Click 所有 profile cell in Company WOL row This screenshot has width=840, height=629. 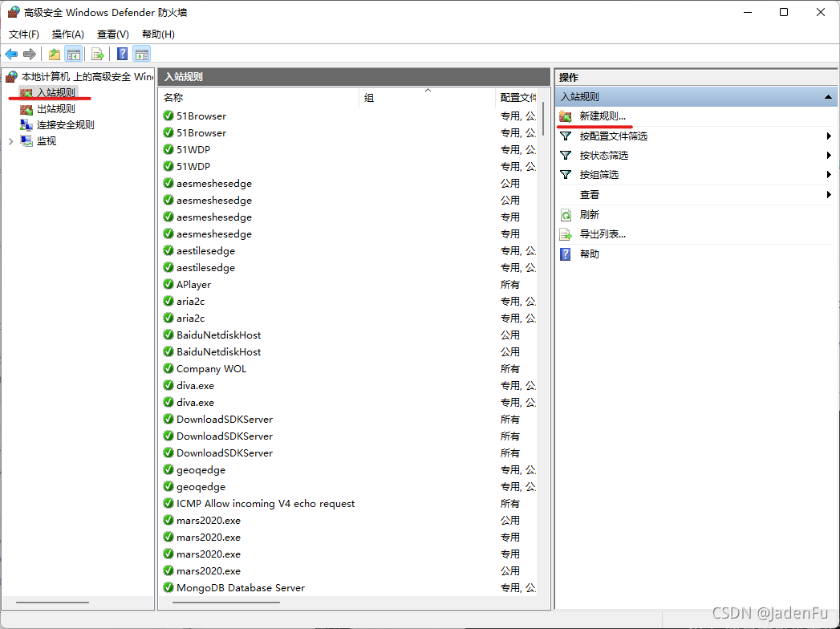click(x=510, y=368)
